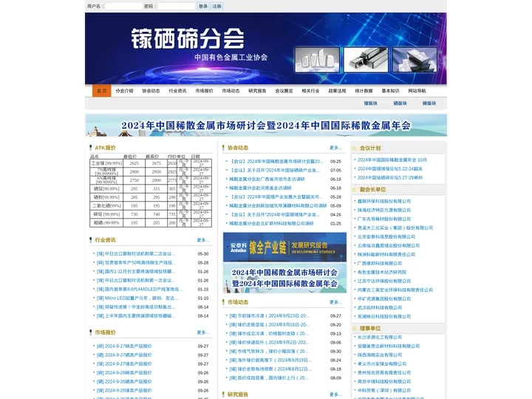532x399 pixels.
Task: Open 基本知识 in the navigation bar
Action: (x=390, y=91)
